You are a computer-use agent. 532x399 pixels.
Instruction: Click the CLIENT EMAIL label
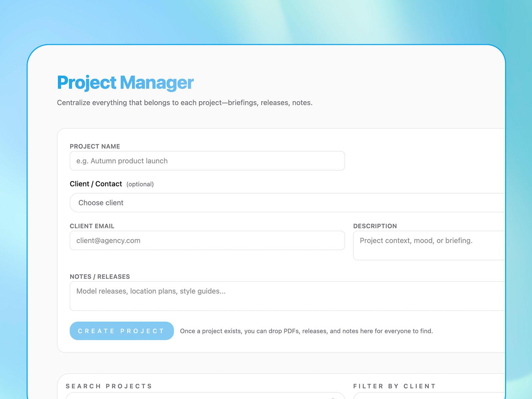click(92, 226)
